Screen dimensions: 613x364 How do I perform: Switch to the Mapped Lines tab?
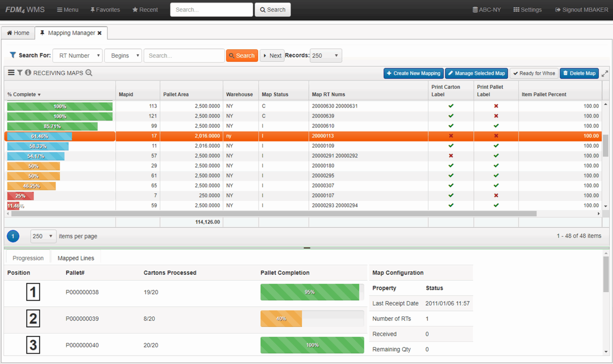pyautogui.click(x=76, y=258)
